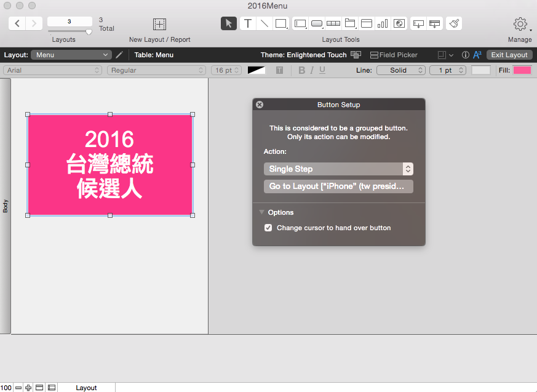Zoom out with the minus icon
Screen dimensions: 537x392
click(18, 388)
